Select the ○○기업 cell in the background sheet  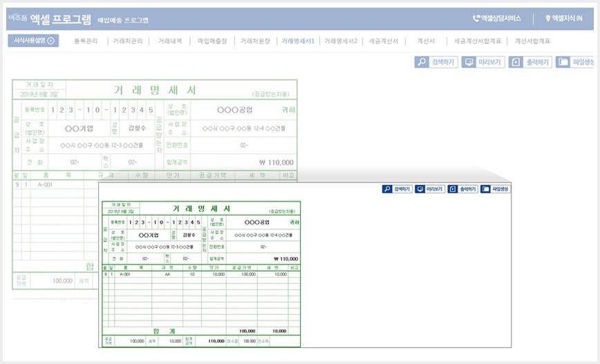coord(79,128)
